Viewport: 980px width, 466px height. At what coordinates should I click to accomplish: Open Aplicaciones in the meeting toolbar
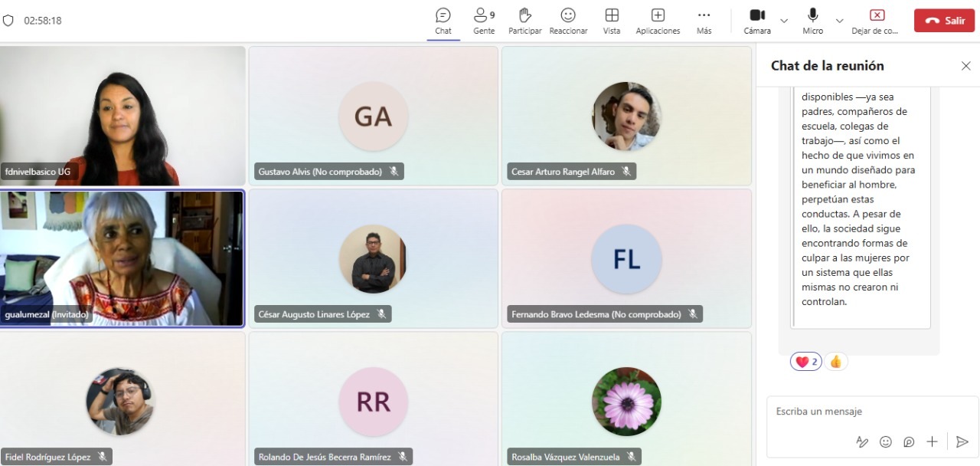pos(658,21)
